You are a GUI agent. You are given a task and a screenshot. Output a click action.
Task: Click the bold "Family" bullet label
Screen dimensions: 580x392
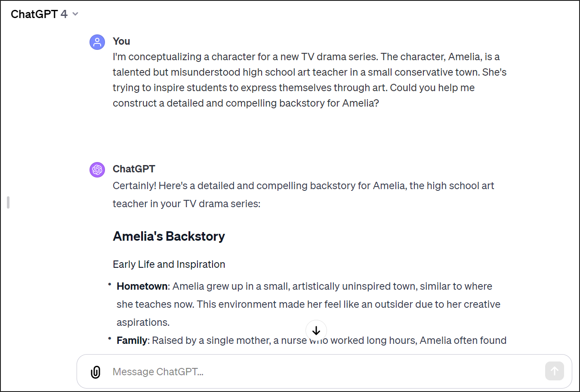point(132,340)
